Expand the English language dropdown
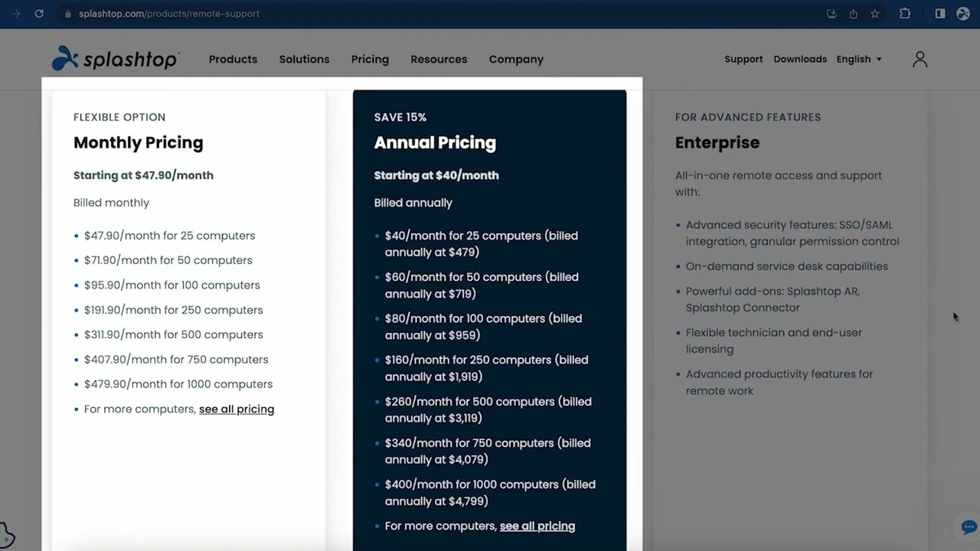980x551 pixels. pyautogui.click(x=859, y=59)
